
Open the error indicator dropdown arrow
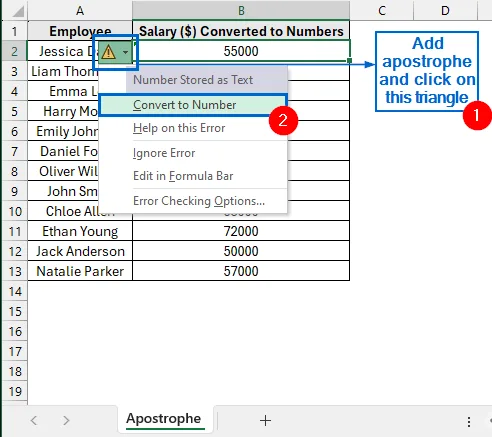(x=125, y=52)
